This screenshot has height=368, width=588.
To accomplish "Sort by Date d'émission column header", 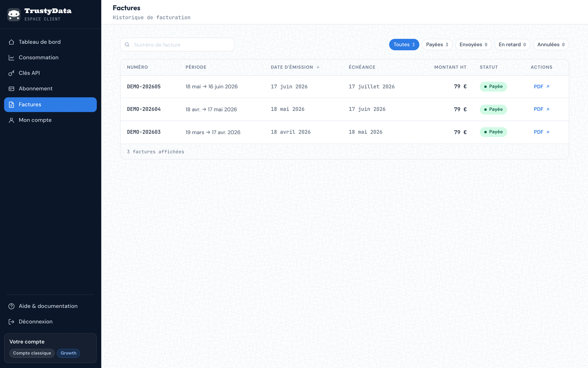I will click(295, 67).
